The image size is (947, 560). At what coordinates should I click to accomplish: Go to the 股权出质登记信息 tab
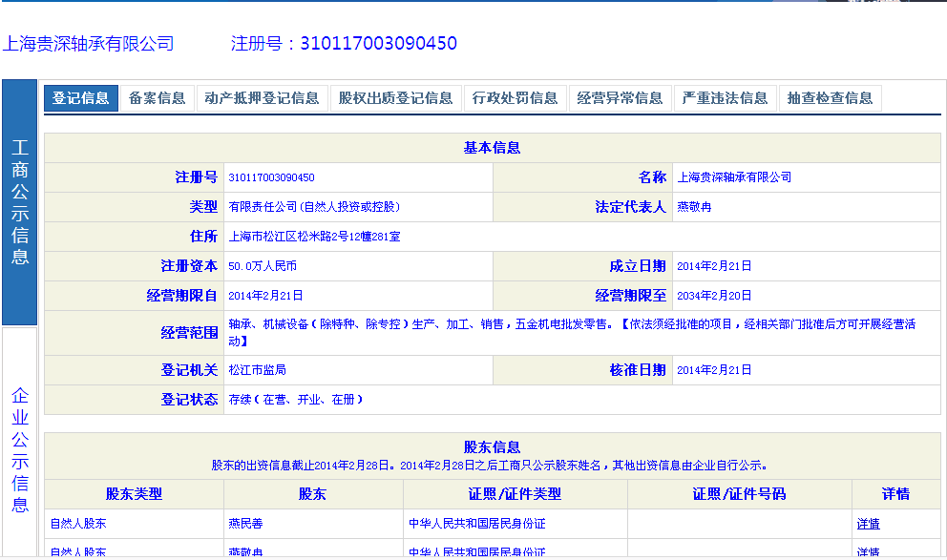coord(395,98)
